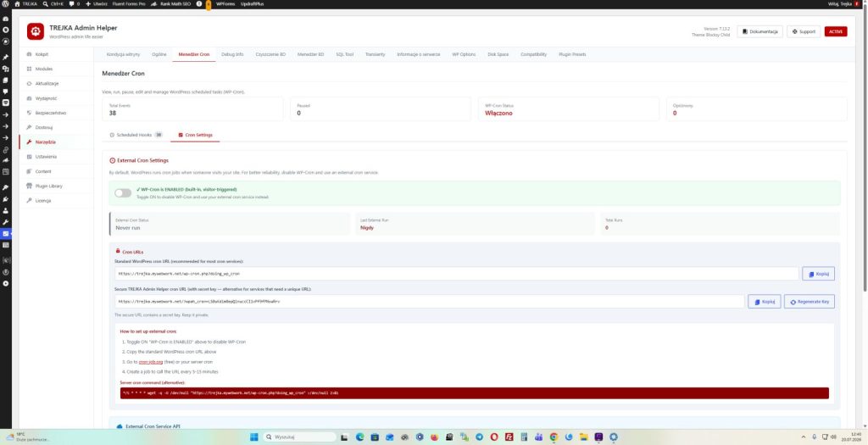This screenshot has height=445, width=868.
Task: Switch to SQL Tool tab
Action: 344,54
